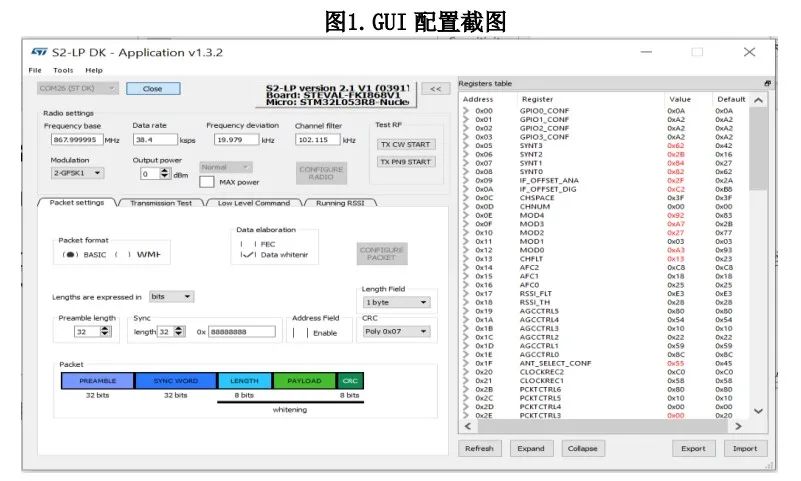Click the Output power stepper arrows
This screenshot has height=481, width=801.
click(x=164, y=174)
